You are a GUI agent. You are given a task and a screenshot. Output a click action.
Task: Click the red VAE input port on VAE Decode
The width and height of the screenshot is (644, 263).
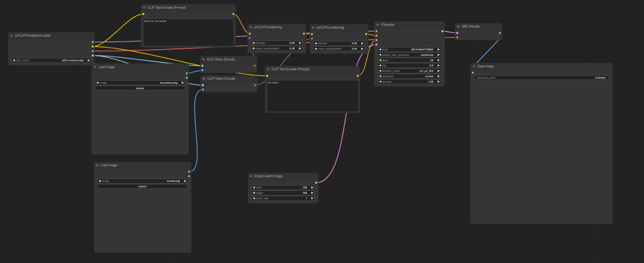click(457, 37)
